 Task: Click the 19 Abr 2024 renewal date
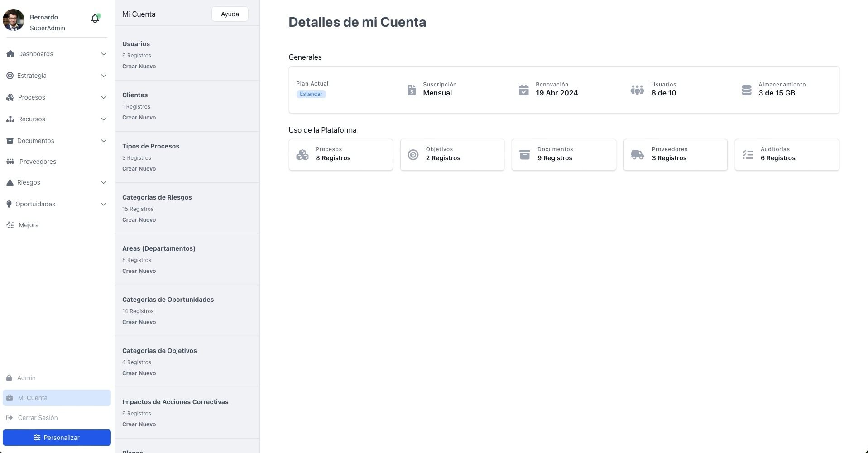pyautogui.click(x=557, y=93)
